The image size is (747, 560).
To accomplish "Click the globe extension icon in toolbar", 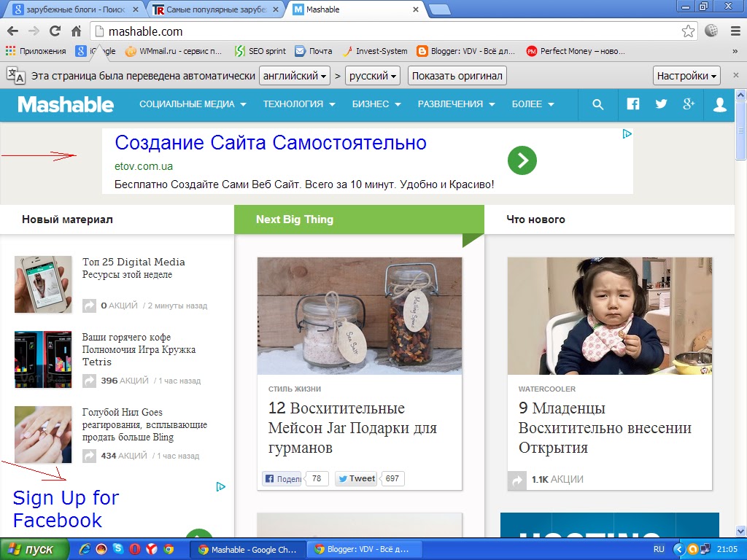I will (711, 31).
